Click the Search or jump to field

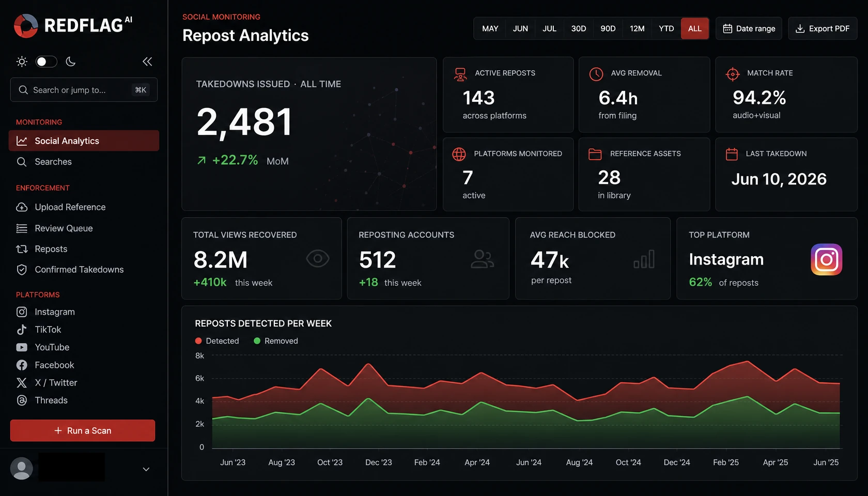(84, 90)
